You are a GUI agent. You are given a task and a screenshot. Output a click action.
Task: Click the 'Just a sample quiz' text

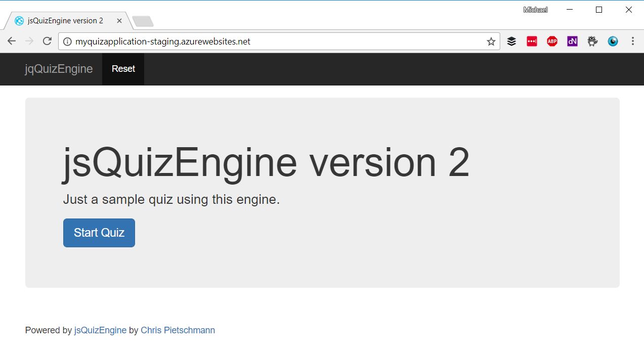click(171, 200)
